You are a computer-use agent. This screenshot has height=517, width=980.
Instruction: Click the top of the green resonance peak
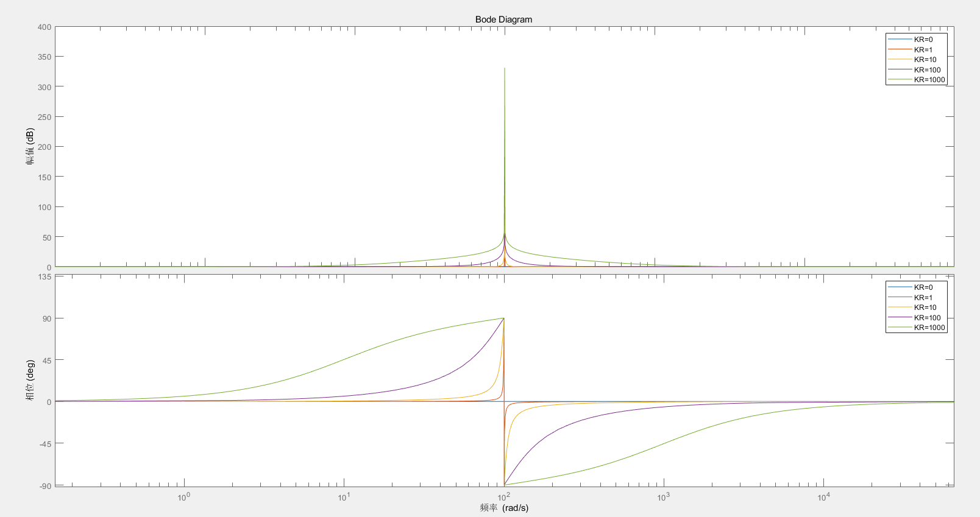point(504,69)
